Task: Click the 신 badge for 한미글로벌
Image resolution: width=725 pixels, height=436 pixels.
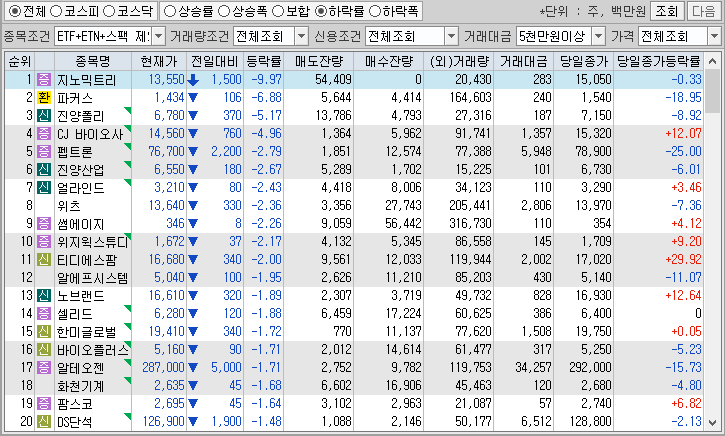Action: point(44,332)
